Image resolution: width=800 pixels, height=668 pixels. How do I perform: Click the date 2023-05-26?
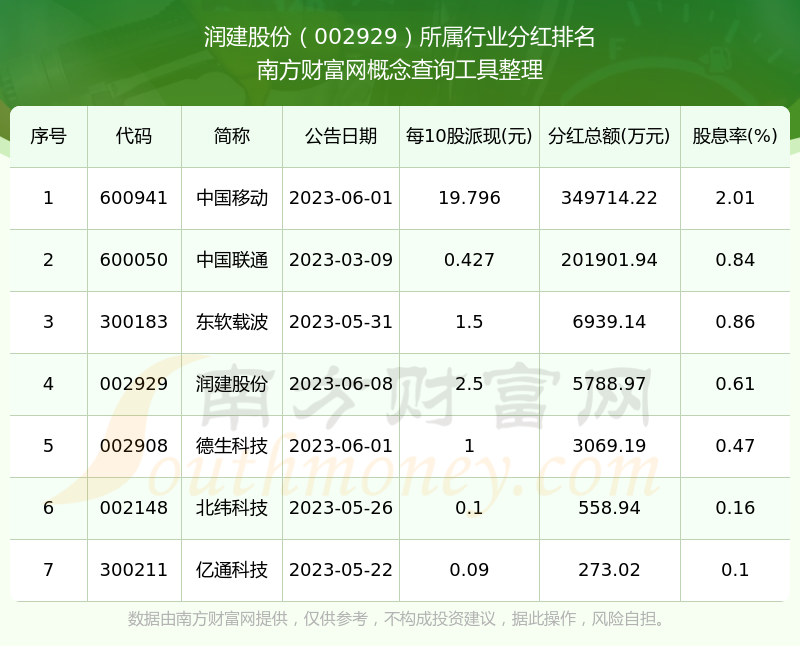(x=341, y=508)
